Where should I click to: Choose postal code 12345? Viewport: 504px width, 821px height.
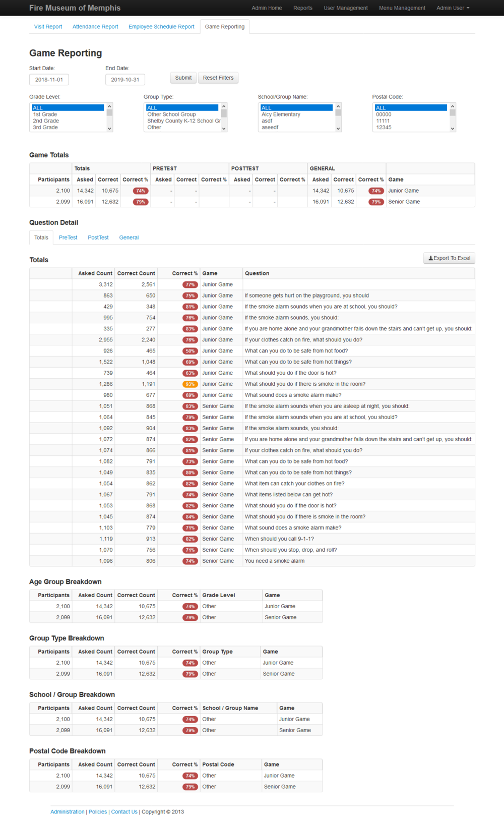(x=411, y=128)
